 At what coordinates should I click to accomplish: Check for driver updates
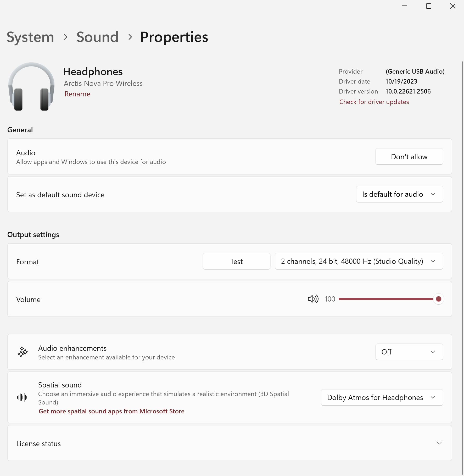tap(374, 102)
